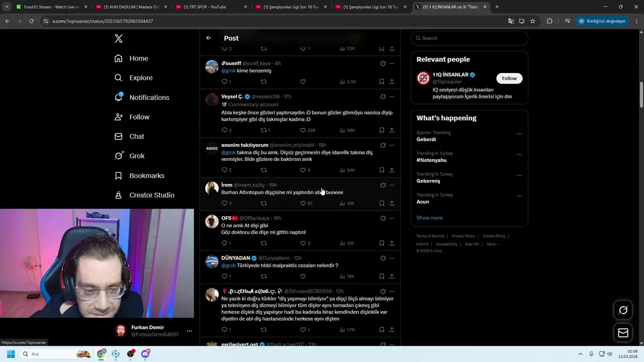Bookmark this page with star icon

click(x=532, y=21)
